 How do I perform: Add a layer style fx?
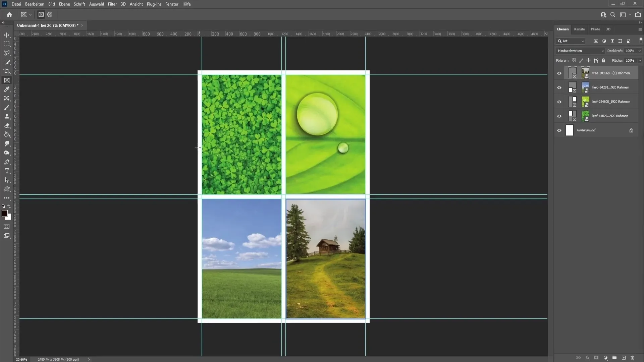587,358
